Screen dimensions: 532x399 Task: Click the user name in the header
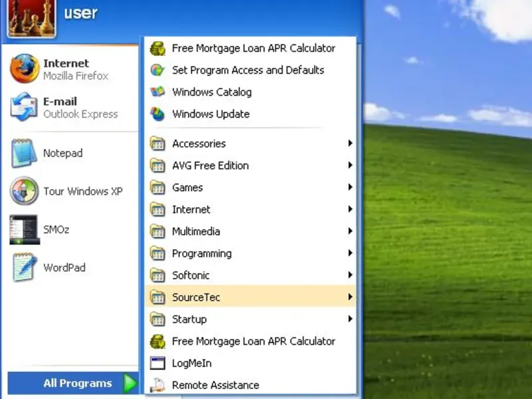tap(80, 13)
